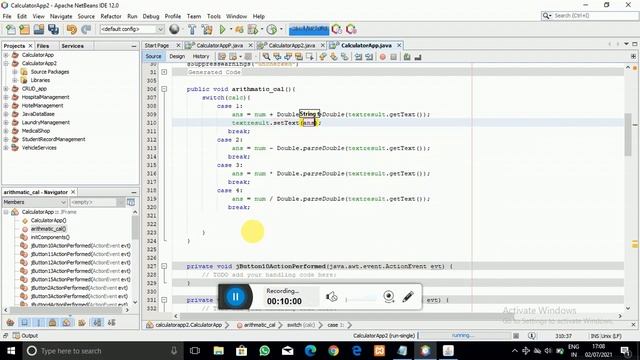Switch editor to History view

point(201,56)
